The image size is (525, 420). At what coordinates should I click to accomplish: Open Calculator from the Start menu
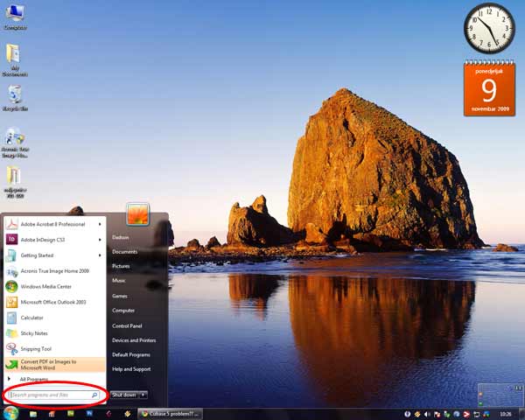pos(31,318)
